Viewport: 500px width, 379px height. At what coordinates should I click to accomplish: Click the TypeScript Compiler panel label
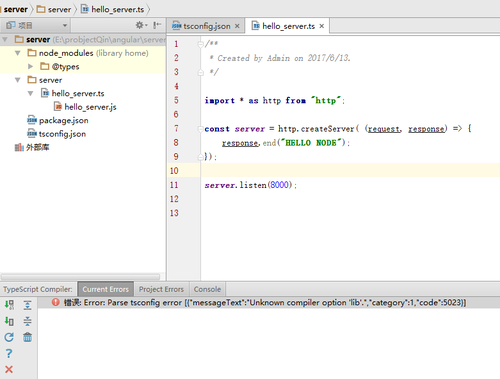[x=38, y=289]
